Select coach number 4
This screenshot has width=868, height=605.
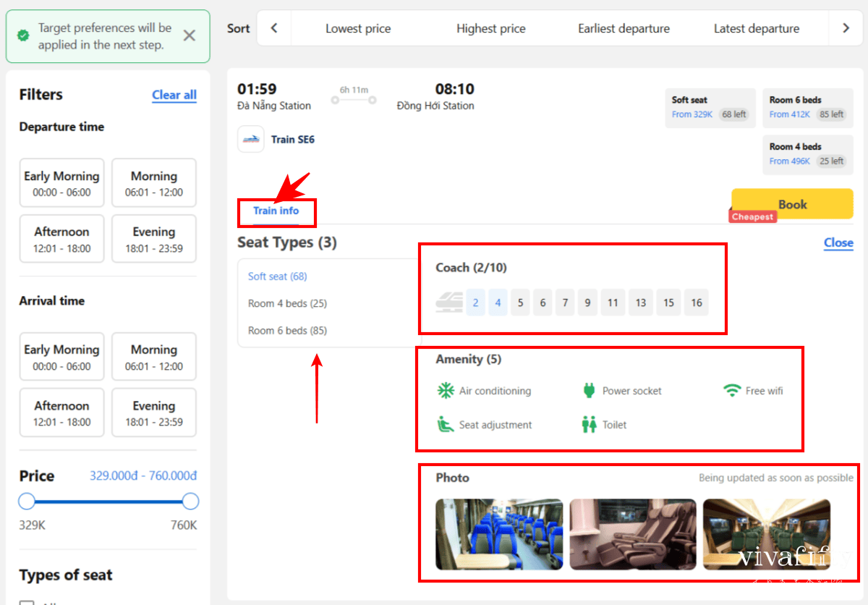[x=498, y=302]
